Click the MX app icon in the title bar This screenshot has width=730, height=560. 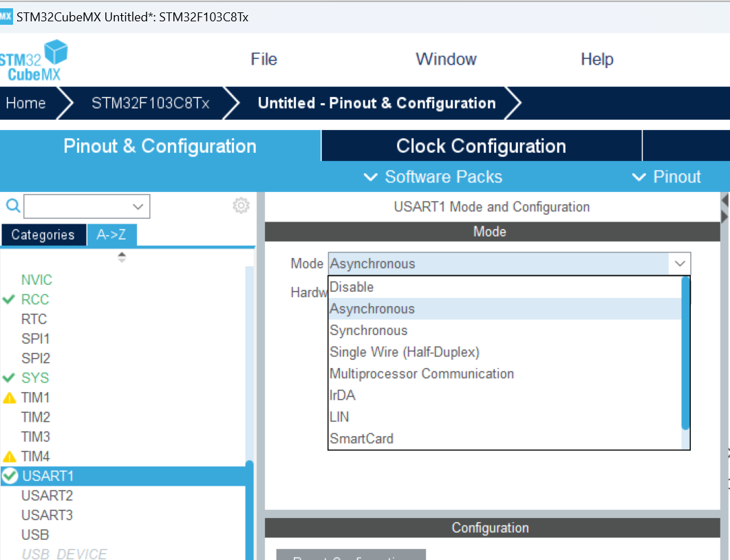(6, 17)
